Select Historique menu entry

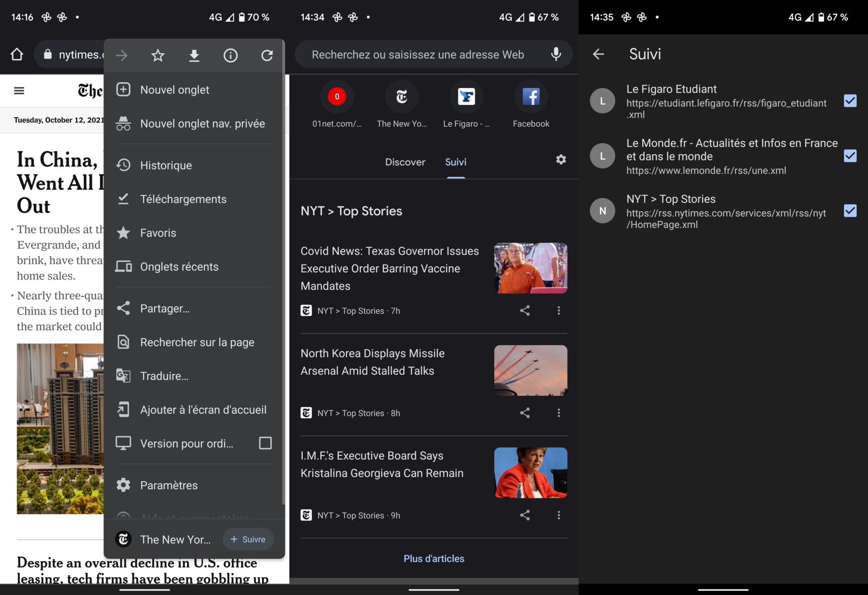coord(166,165)
